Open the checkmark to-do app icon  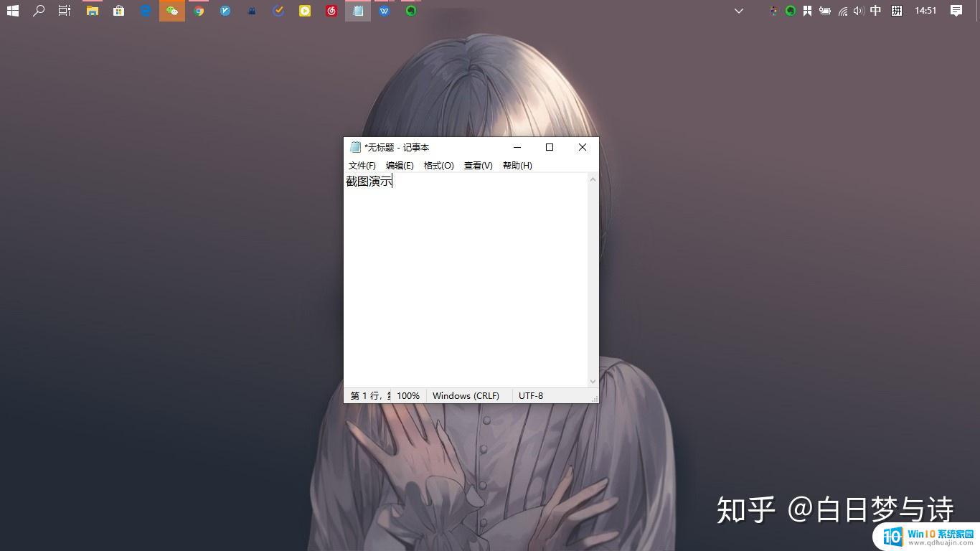coord(278,11)
